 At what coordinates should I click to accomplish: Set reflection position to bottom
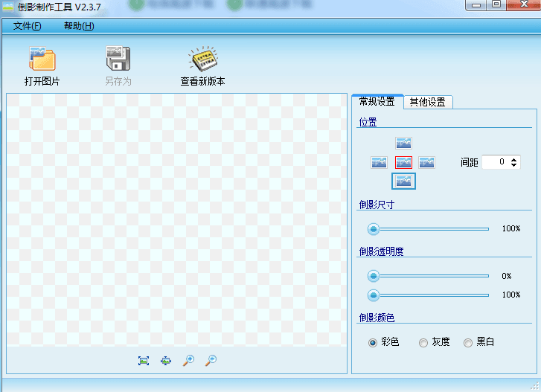click(x=403, y=181)
